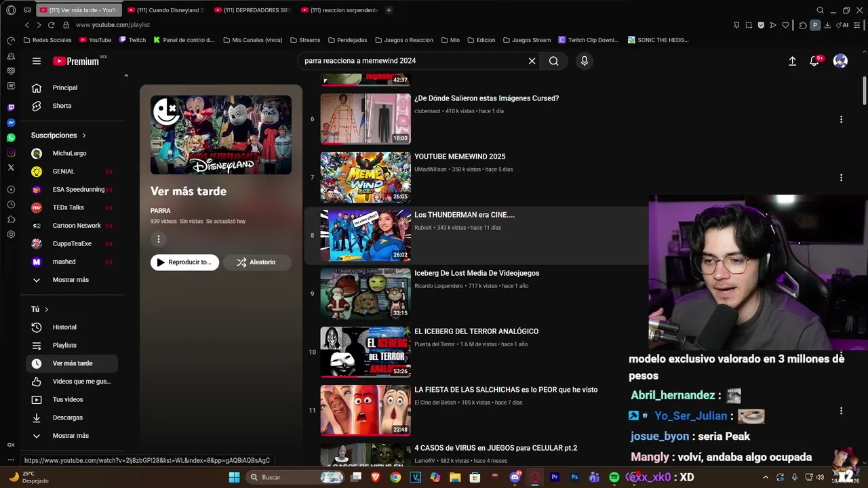Viewport: 868px width, 488px height.
Task: Switch to Cuando Disneyland browser tab
Action: tap(166, 10)
